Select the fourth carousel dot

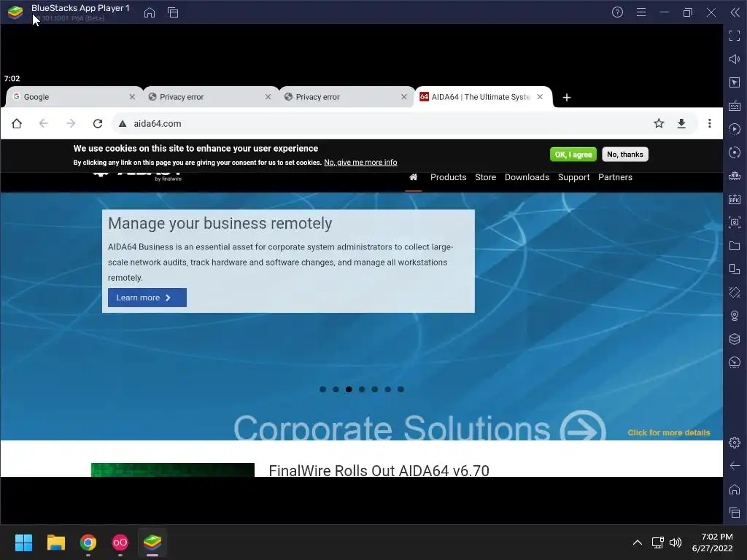[x=362, y=389]
